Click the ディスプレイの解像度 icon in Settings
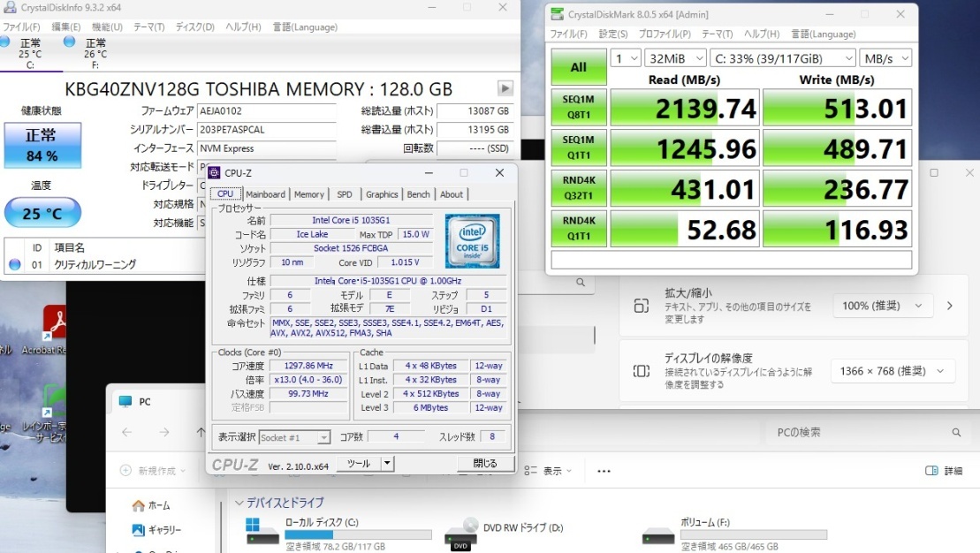The height and width of the screenshot is (553, 980). point(642,371)
